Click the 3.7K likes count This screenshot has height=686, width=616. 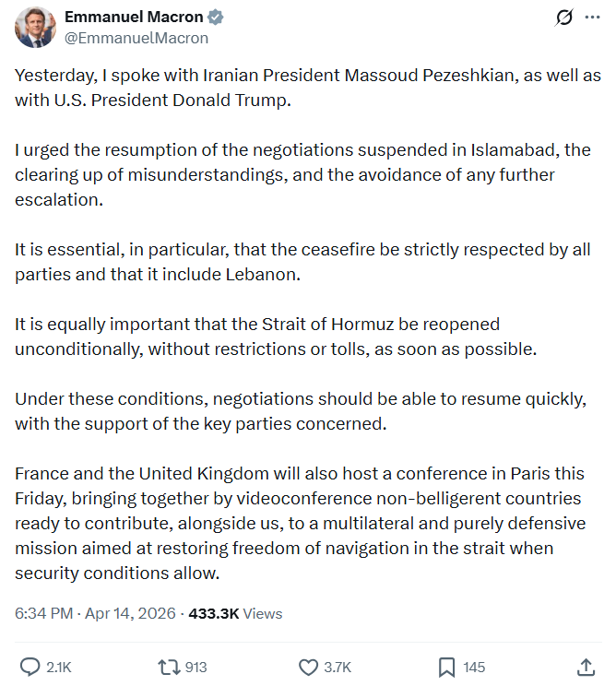click(x=336, y=668)
